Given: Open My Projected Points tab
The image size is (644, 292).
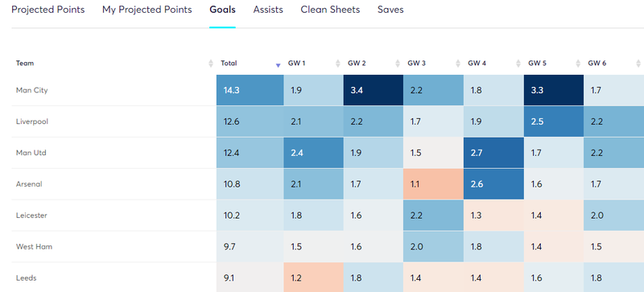Looking at the screenshot, I should click(x=147, y=10).
